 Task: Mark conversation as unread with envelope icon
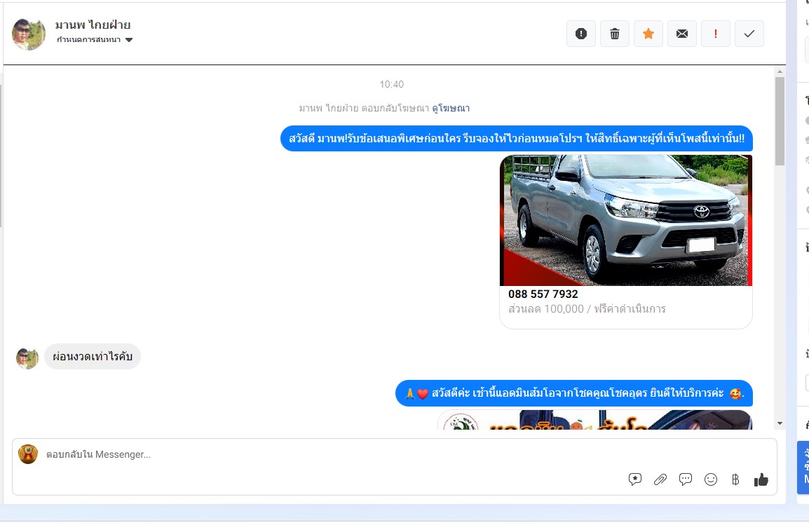[x=682, y=34]
